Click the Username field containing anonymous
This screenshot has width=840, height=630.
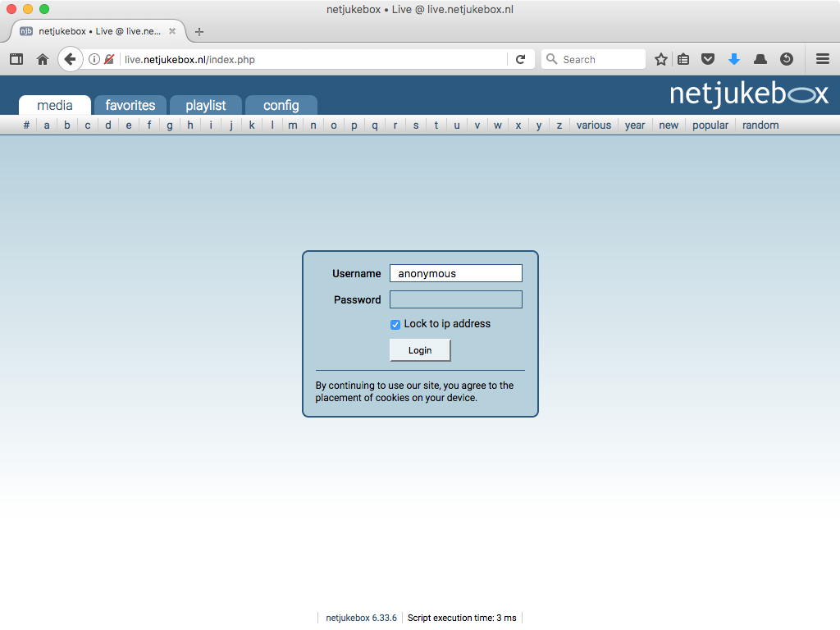point(456,273)
